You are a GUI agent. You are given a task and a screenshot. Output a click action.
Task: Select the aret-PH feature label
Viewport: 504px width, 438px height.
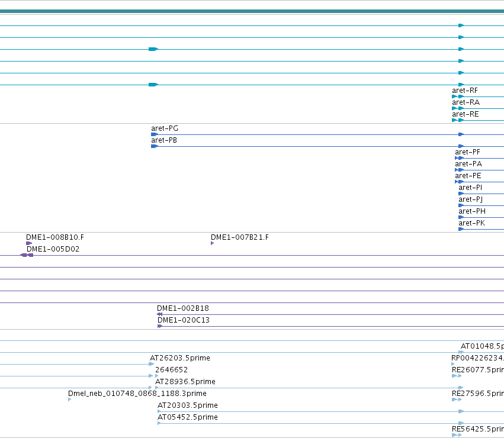tap(472, 211)
